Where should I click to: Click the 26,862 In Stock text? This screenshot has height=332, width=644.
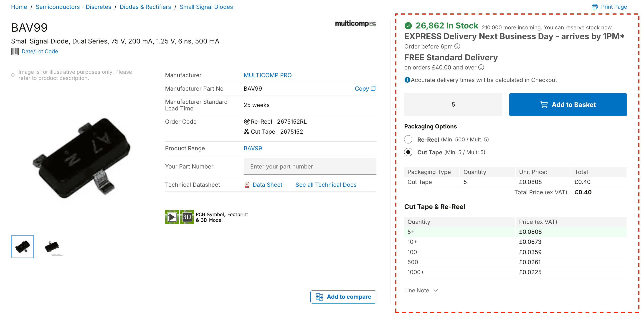[447, 26]
